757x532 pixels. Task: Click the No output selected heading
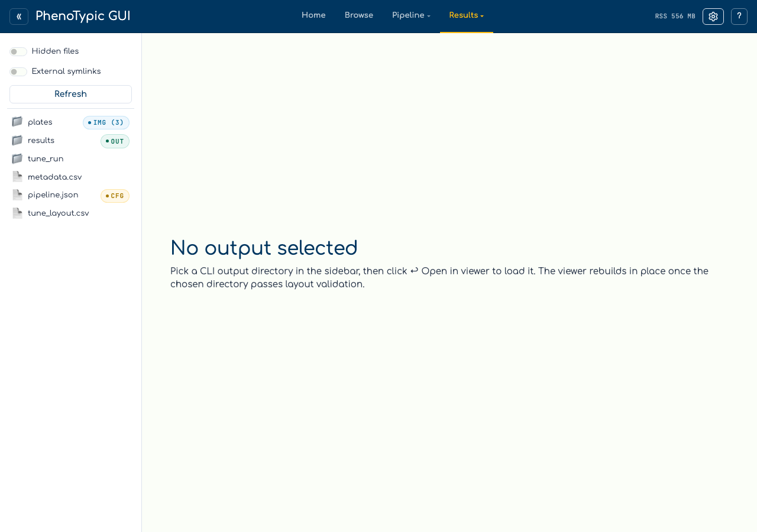tap(264, 248)
